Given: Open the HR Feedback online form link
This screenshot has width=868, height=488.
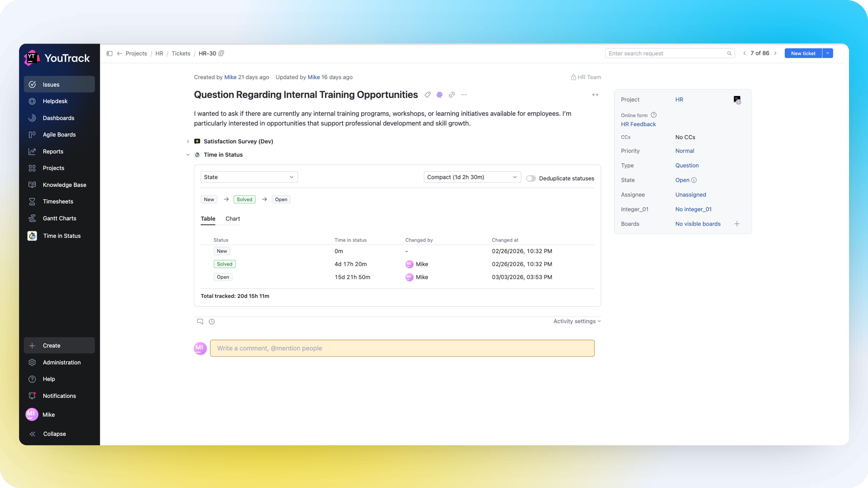Looking at the screenshot, I should (638, 124).
